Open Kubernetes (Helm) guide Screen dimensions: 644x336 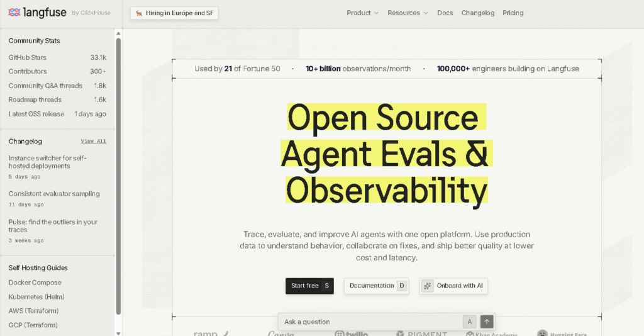pyautogui.click(x=36, y=296)
